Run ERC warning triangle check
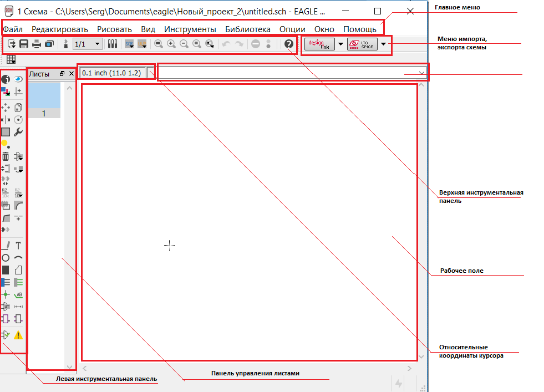Screen dimensions: 544x392 pyautogui.click(x=18, y=335)
